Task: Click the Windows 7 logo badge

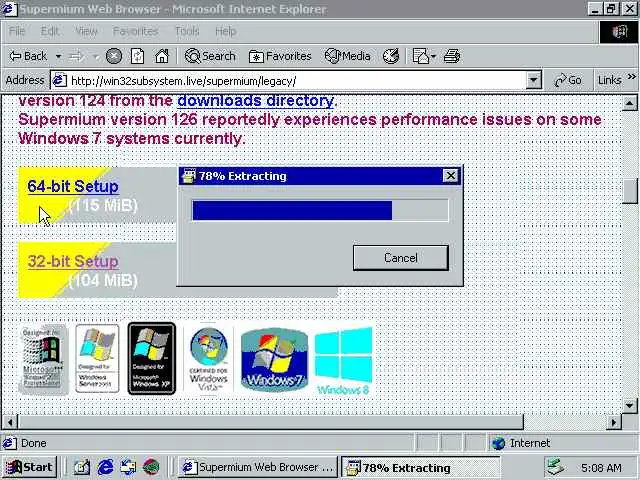Action: [274, 360]
